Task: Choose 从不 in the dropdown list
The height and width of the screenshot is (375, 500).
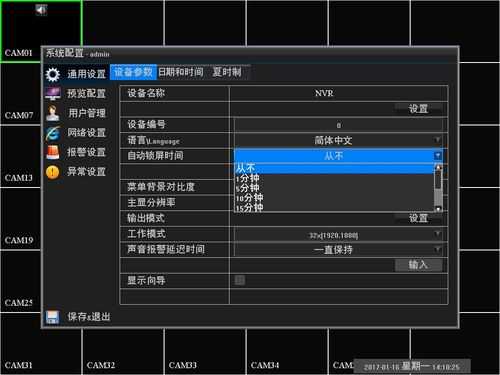Action: point(334,168)
